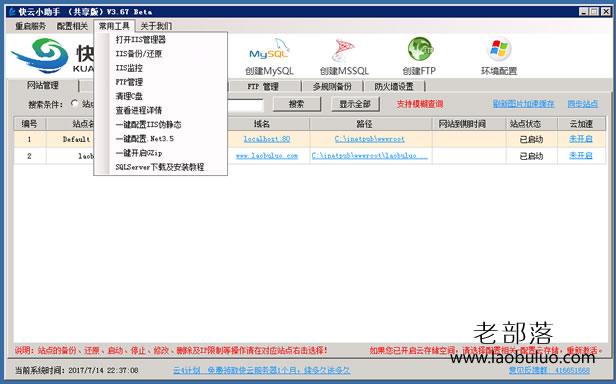Screen dimensions: 616x384
Task: Open the 创建MSSQL server icon
Action: pyautogui.click(x=343, y=50)
